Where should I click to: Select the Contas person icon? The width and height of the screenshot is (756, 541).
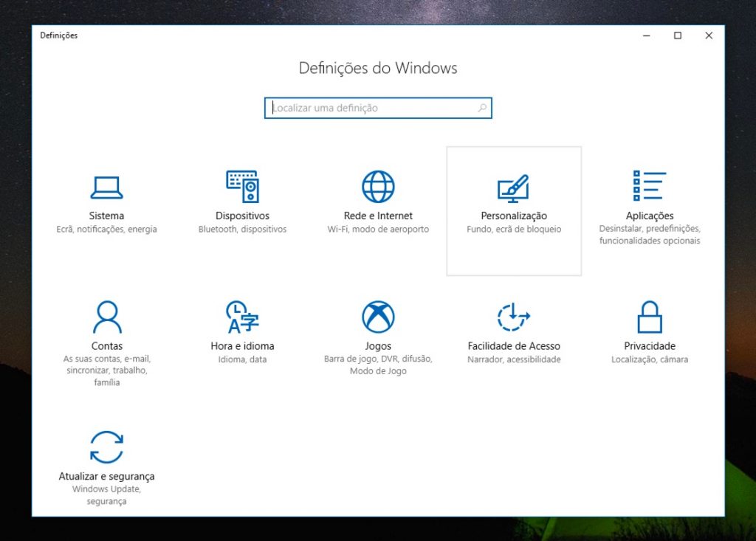pos(106,316)
